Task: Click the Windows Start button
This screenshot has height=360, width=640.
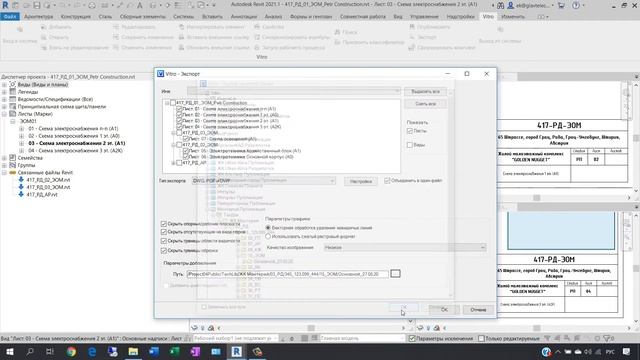Action: (9, 351)
